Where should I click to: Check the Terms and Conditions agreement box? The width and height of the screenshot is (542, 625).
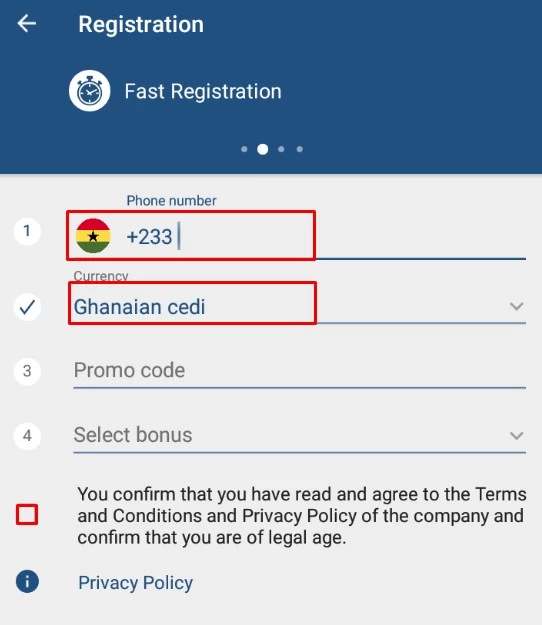pos(27,515)
